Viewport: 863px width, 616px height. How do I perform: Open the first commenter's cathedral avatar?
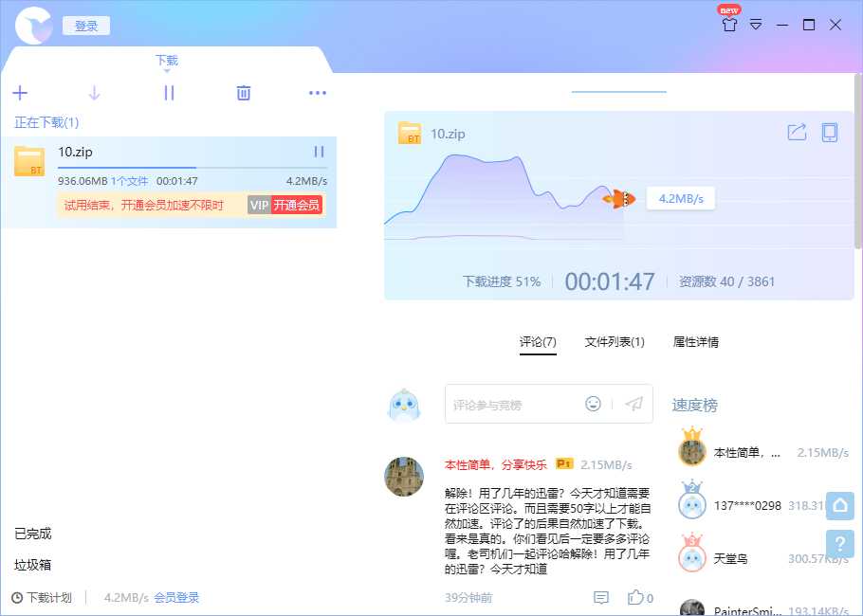coord(404,477)
